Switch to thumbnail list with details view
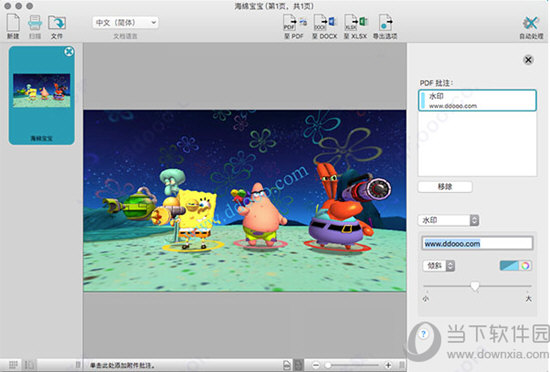The width and height of the screenshot is (550, 372). click(29, 365)
